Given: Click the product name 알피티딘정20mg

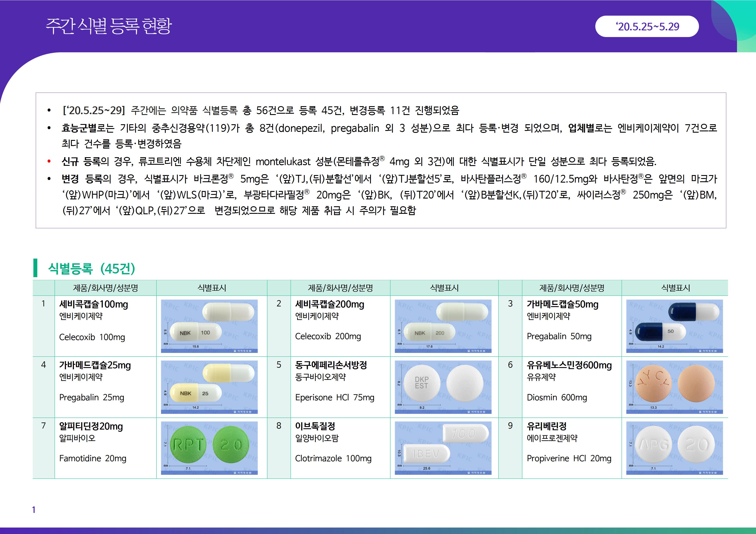Looking at the screenshot, I should tap(91, 426).
